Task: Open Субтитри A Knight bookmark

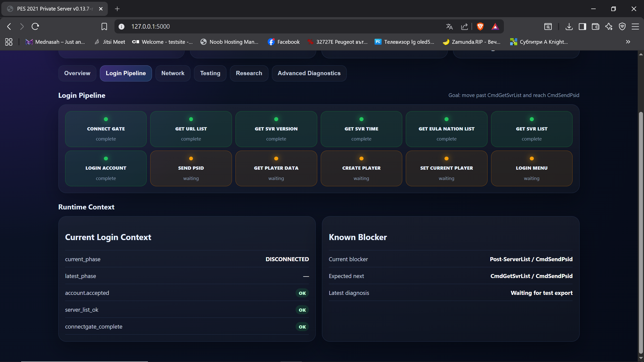Action: coord(539,42)
